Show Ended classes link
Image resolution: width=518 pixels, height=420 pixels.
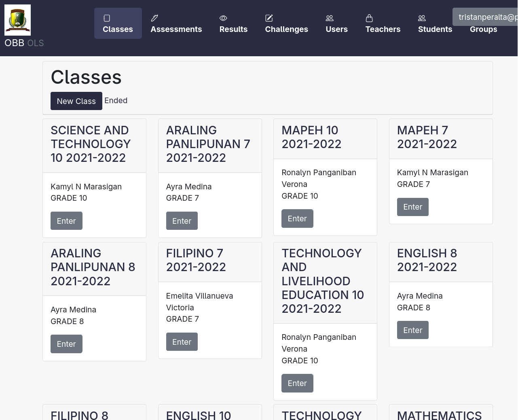116,101
